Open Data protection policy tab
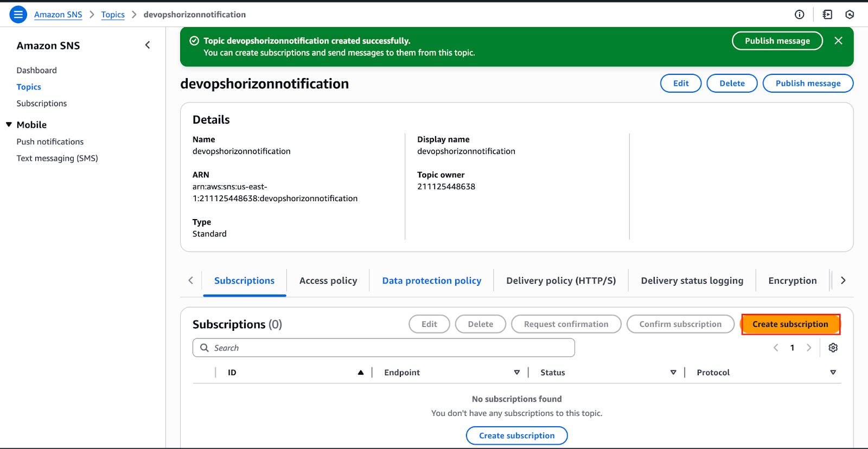The width and height of the screenshot is (868, 449). pos(432,281)
